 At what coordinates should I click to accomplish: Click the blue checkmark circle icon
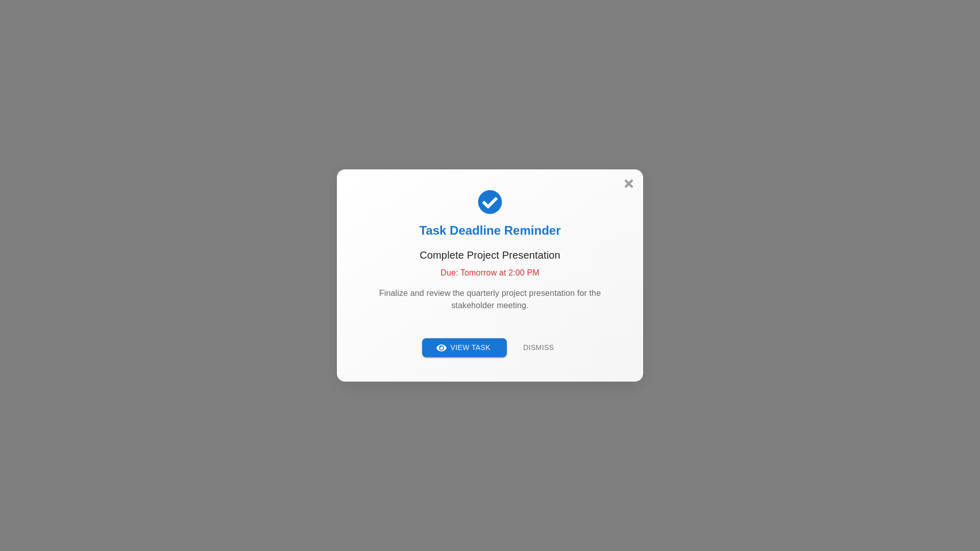point(490,202)
